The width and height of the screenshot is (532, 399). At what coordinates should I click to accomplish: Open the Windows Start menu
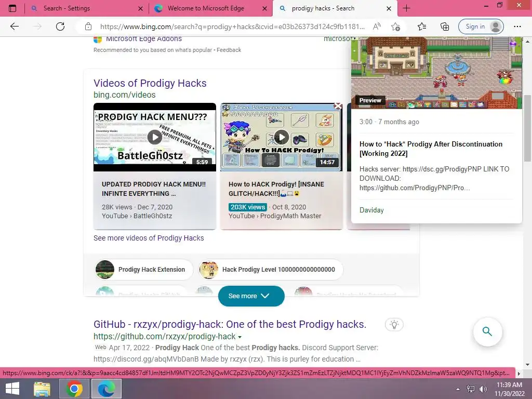tap(12, 389)
